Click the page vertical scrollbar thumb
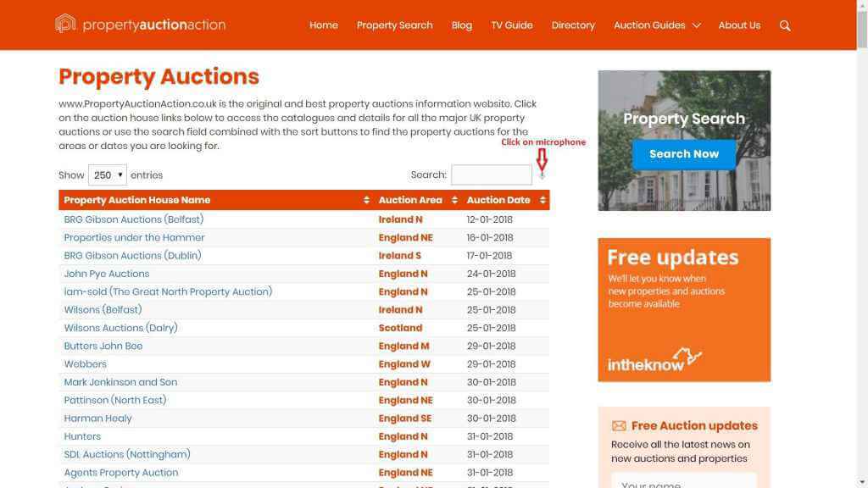Screen dimensions: 868x488 pyautogui.click(x=862, y=29)
